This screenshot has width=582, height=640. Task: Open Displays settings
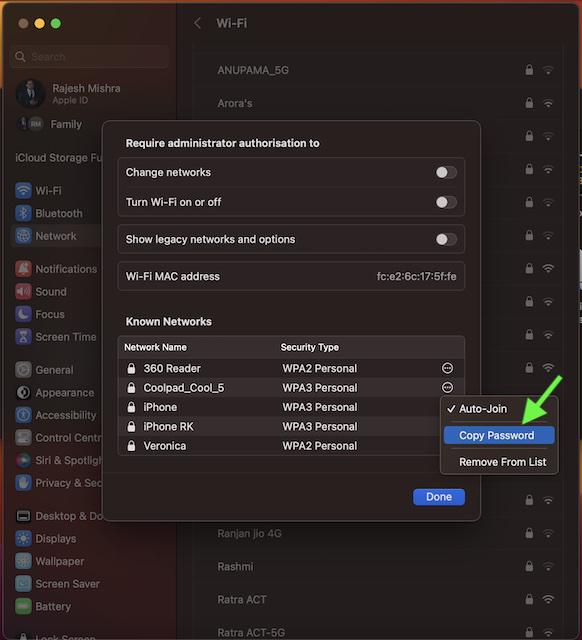46,538
